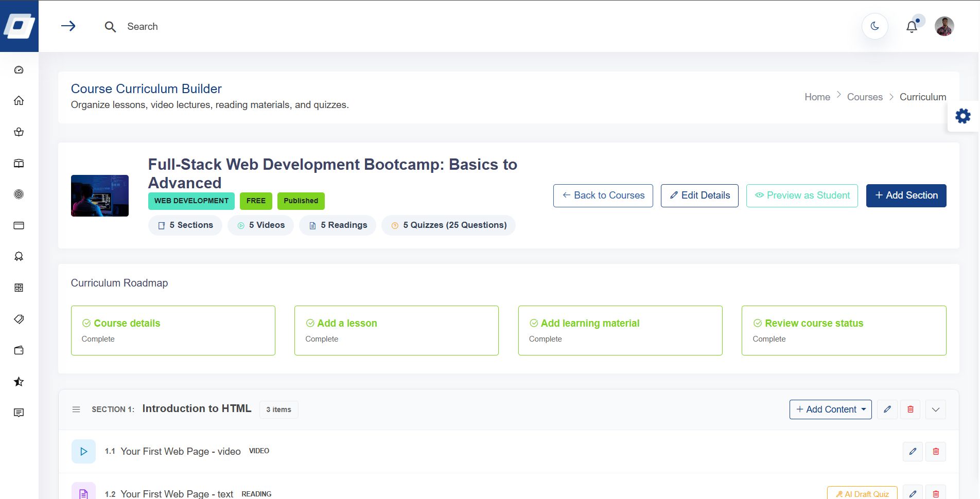The image size is (980, 499).
Task: Expand the sidebar with the arrow icon
Action: click(68, 26)
